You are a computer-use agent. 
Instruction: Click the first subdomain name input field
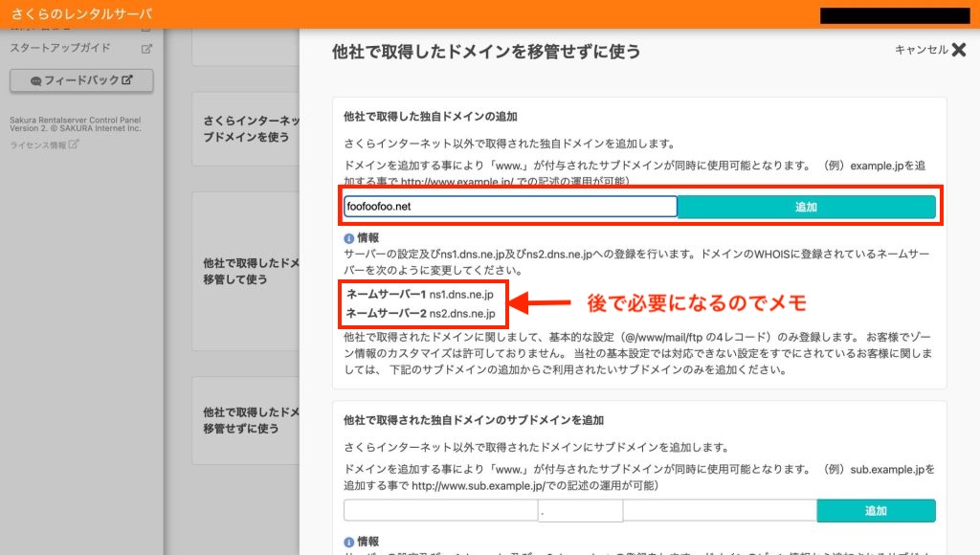(440, 511)
